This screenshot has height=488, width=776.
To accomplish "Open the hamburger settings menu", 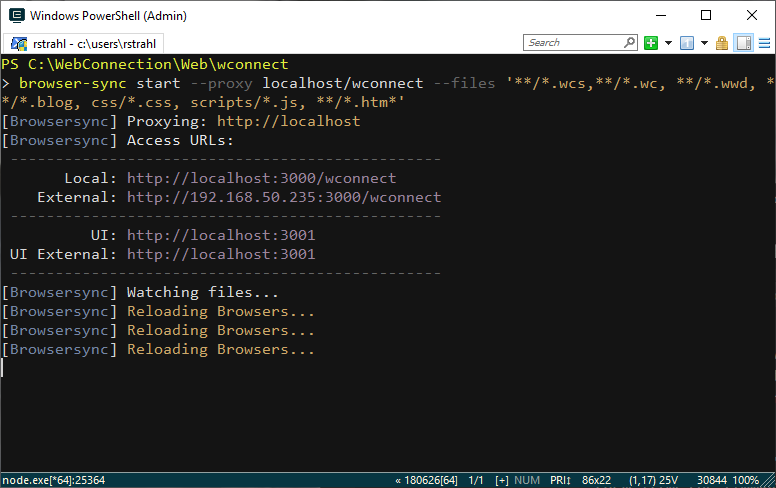I will coord(765,43).
